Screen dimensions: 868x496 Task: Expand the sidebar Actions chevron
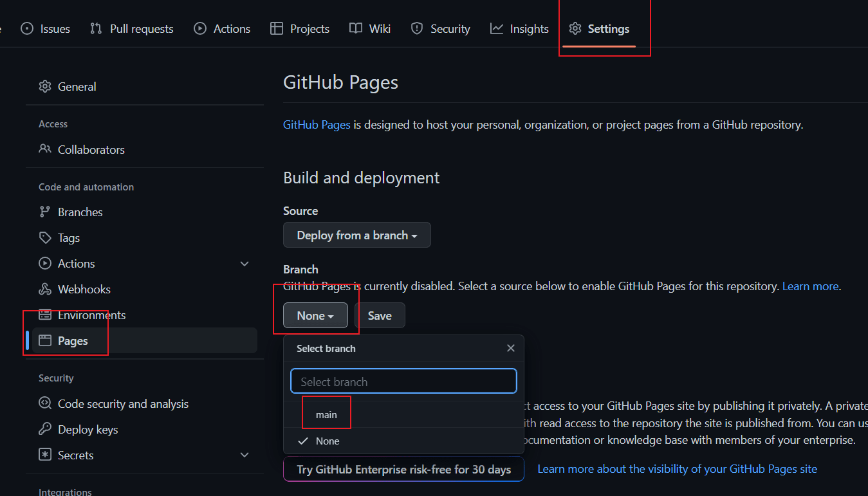(x=245, y=264)
